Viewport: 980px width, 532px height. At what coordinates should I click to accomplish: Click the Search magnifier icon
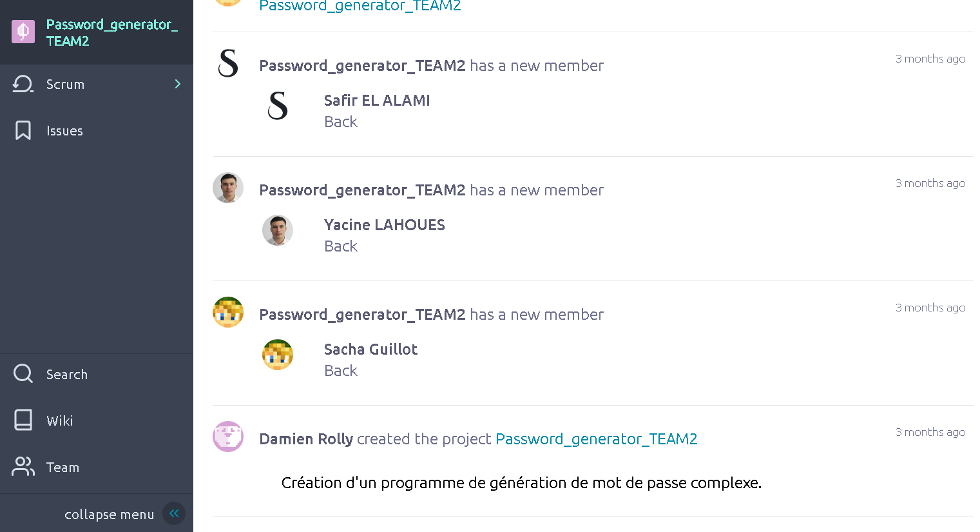point(23,373)
